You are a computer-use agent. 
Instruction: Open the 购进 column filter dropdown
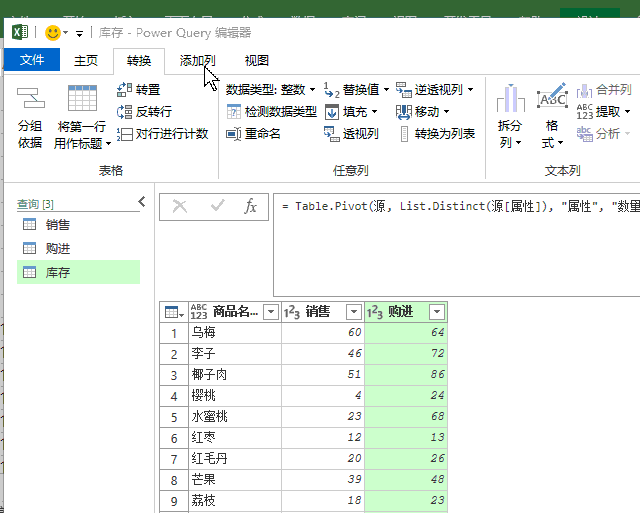point(437,313)
